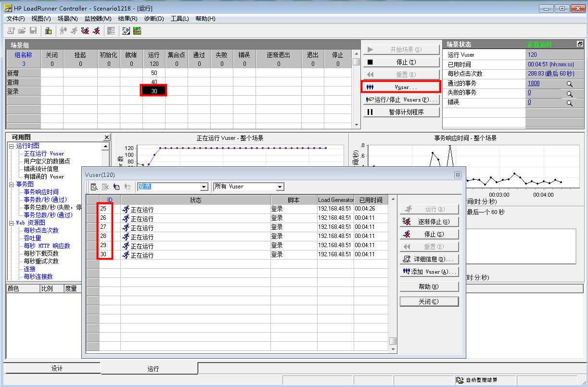
Task: Click the third icon in Vuser dialog toolbar
Action: (x=116, y=187)
